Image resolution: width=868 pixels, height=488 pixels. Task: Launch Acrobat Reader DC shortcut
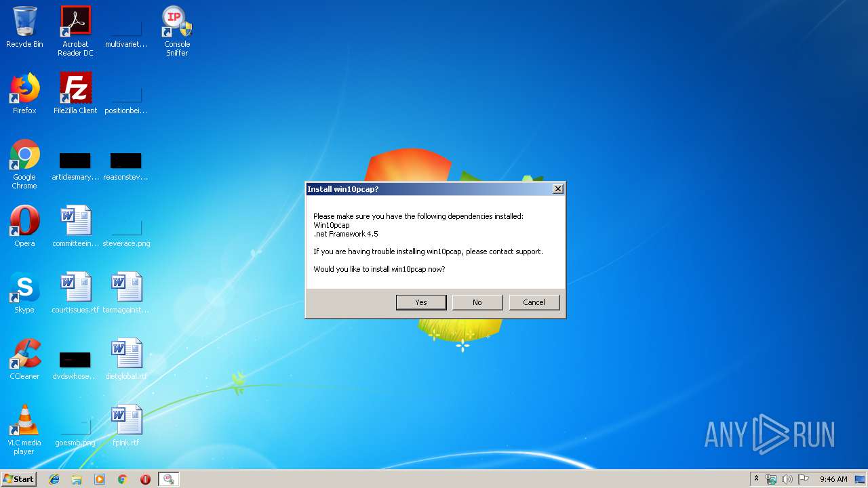[x=75, y=30]
